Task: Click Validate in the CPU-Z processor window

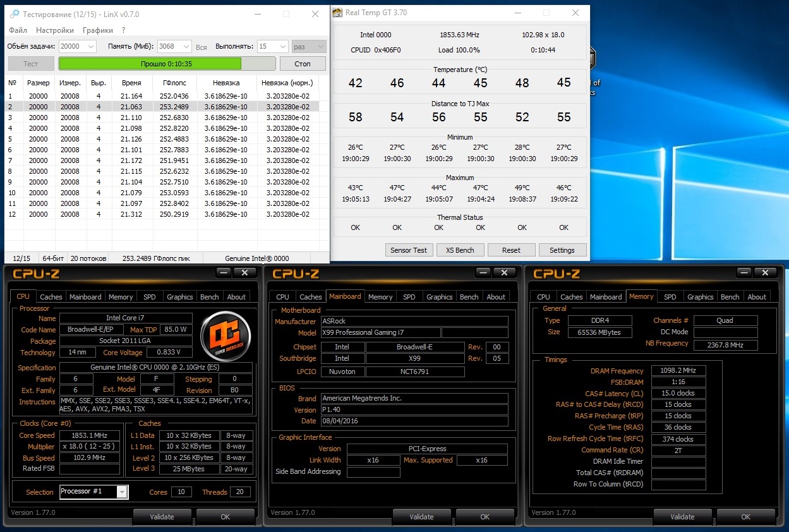Action: pos(162,516)
